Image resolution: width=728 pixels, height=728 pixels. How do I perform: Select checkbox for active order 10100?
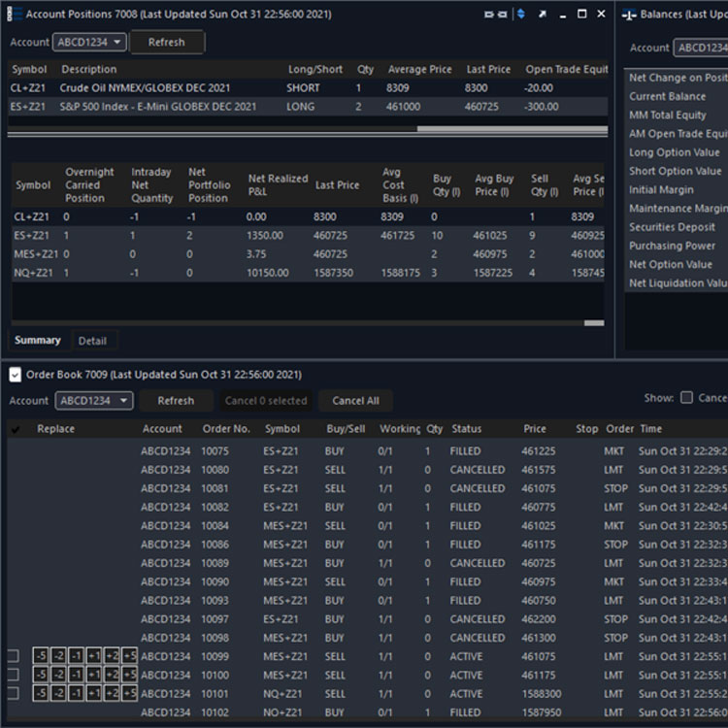[14, 675]
